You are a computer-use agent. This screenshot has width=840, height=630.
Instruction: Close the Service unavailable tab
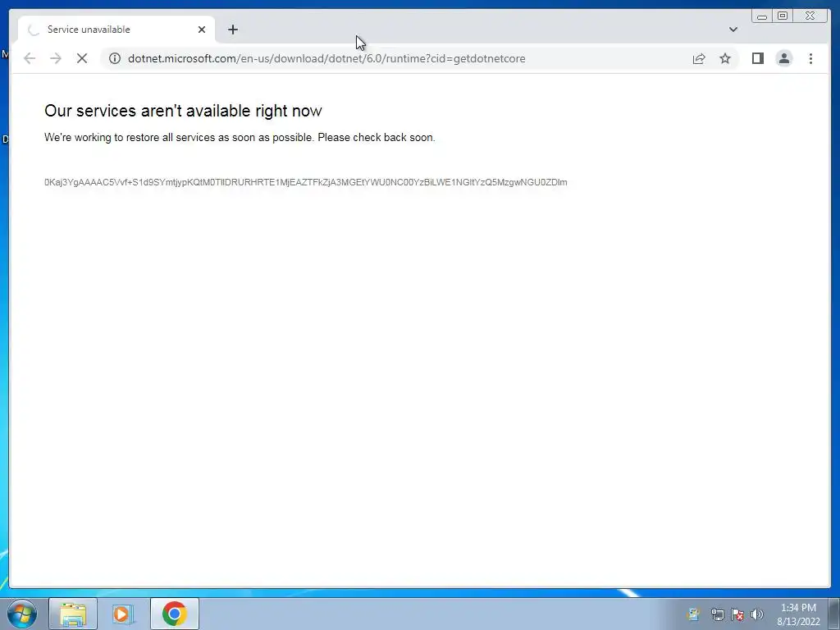point(202,30)
